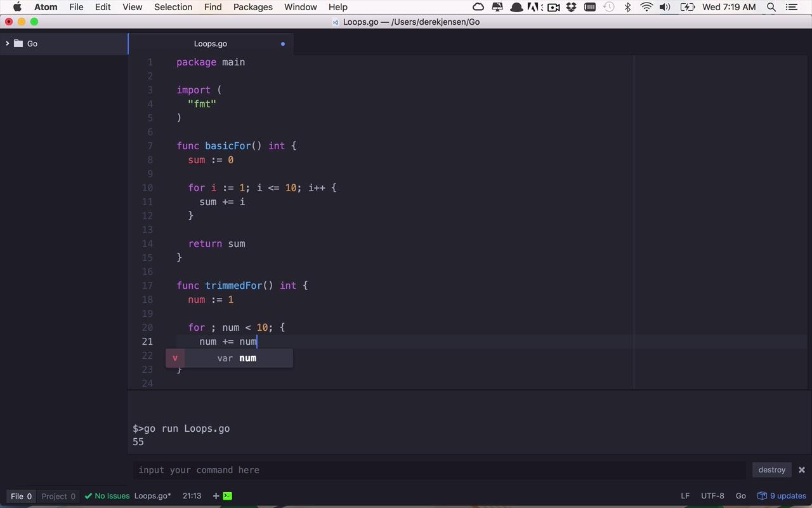Open the Time Machine menu bar icon
This screenshot has height=508, width=812.
tap(609, 7)
